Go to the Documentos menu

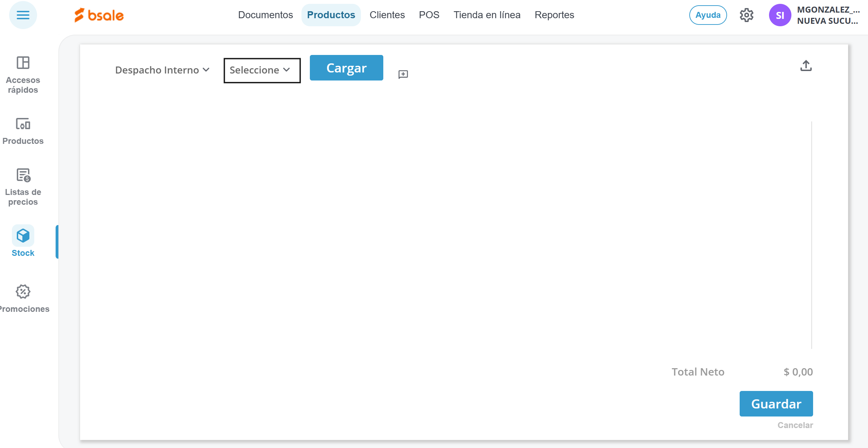coord(265,15)
